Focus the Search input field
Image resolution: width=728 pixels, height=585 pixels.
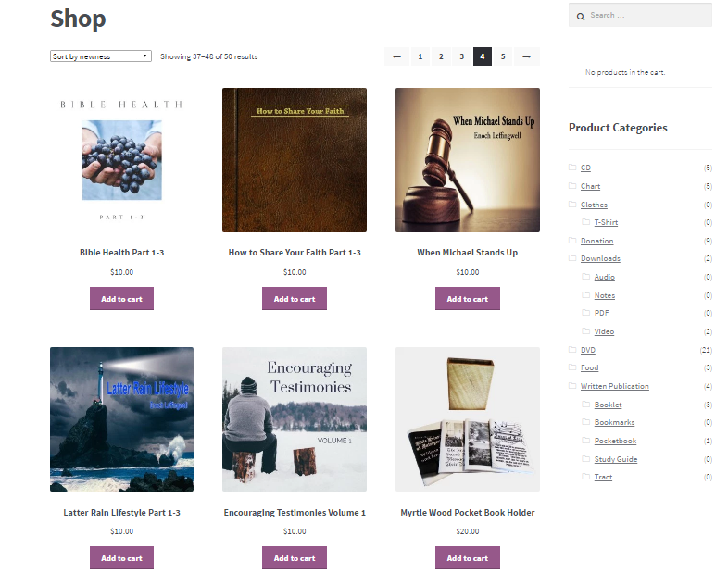click(x=640, y=16)
